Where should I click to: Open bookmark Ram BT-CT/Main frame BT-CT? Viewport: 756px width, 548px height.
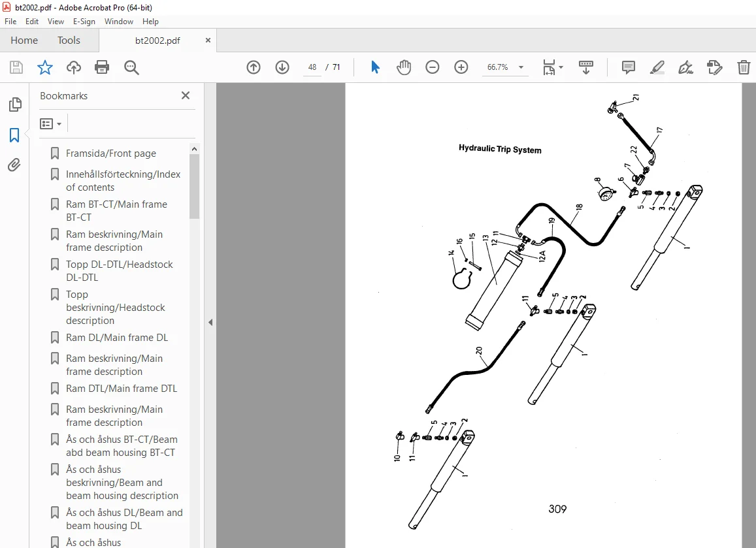116,210
